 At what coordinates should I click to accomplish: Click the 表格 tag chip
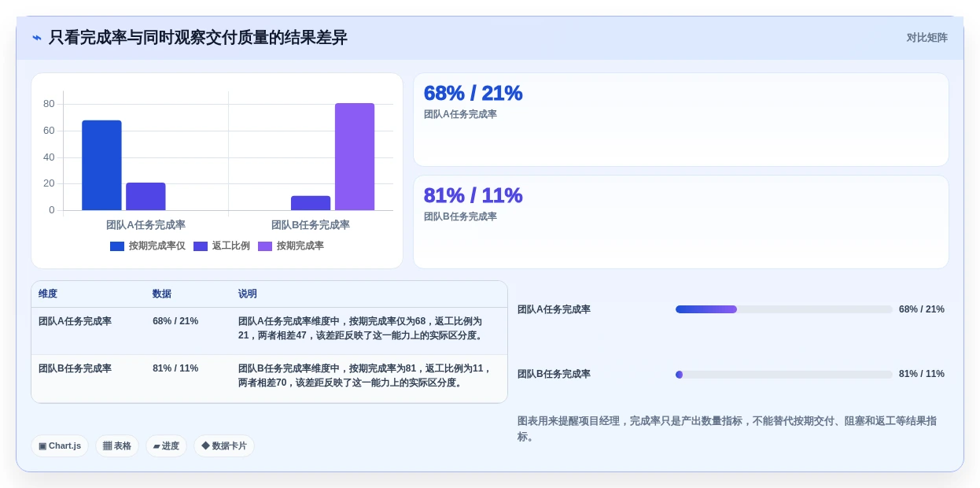[117, 446]
